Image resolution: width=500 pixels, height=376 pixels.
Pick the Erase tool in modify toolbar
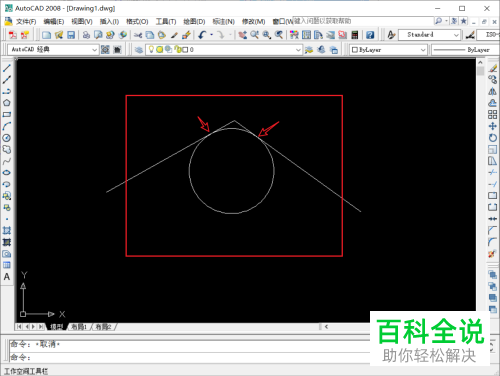point(493,68)
